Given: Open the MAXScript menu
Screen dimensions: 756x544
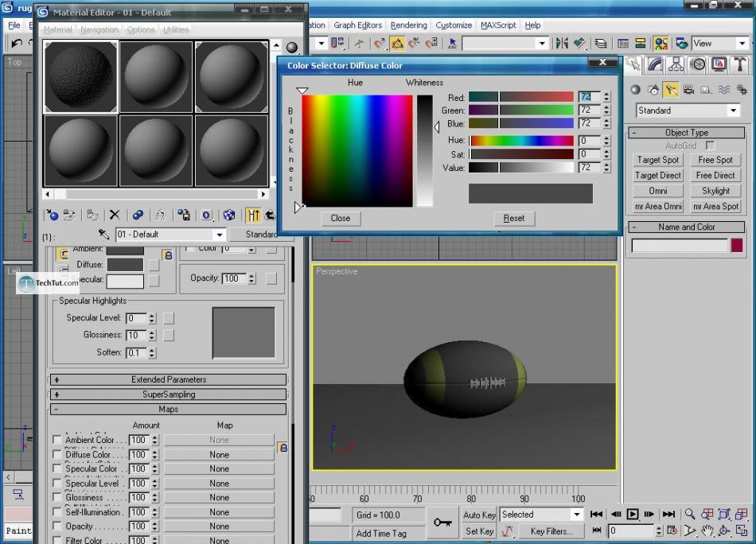Looking at the screenshot, I should point(498,25).
